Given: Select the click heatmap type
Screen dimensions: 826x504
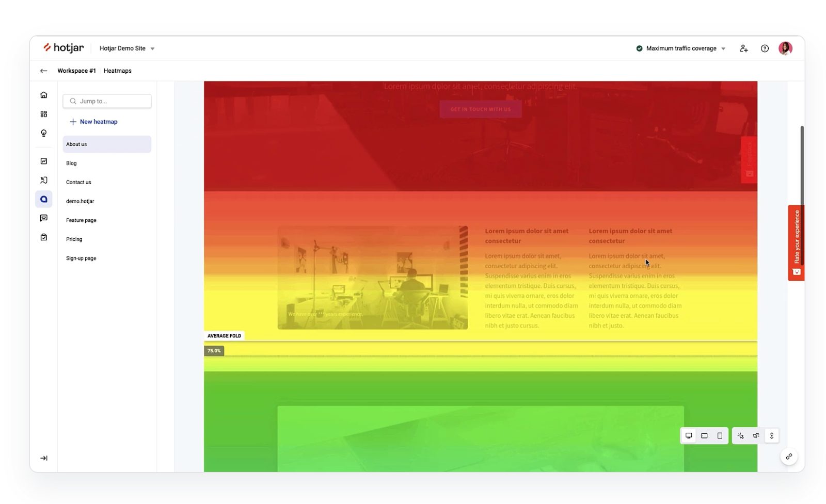Looking at the screenshot, I should click(x=741, y=436).
